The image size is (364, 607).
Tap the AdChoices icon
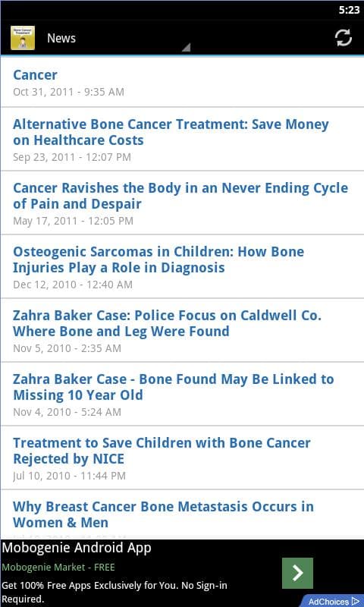point(335,601)
